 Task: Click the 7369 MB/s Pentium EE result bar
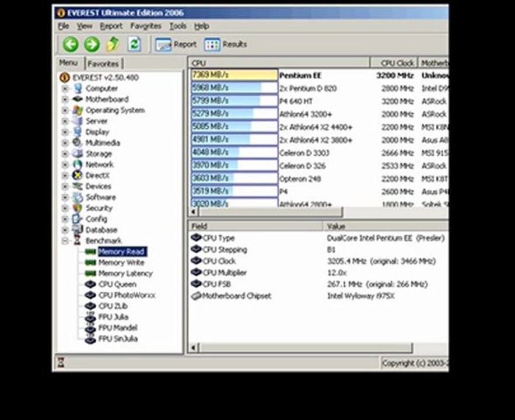234,75
